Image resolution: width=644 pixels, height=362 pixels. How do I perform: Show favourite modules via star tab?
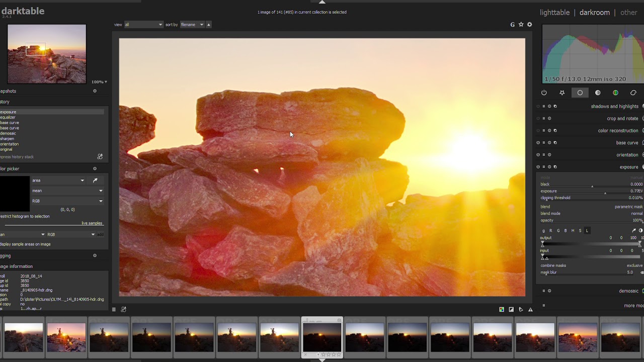pyautogui.click(x=562, y=93)
